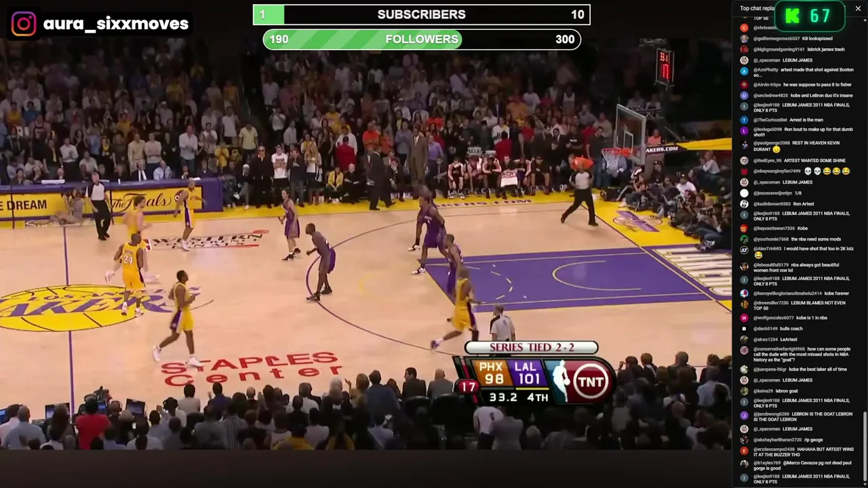Click @danb5149's avatar
Image resolution: width=868 pixels, height=488 pixels.
[x=744, y=329]
